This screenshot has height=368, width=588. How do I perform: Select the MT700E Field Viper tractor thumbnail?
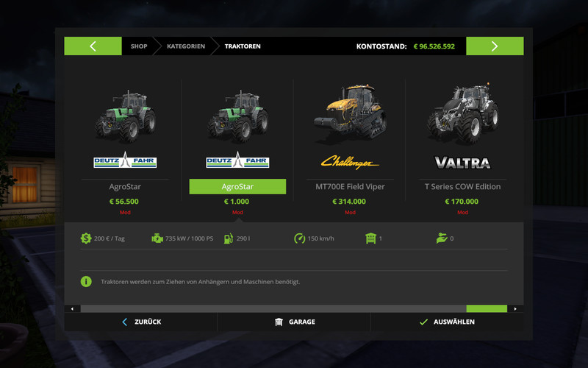350,113
